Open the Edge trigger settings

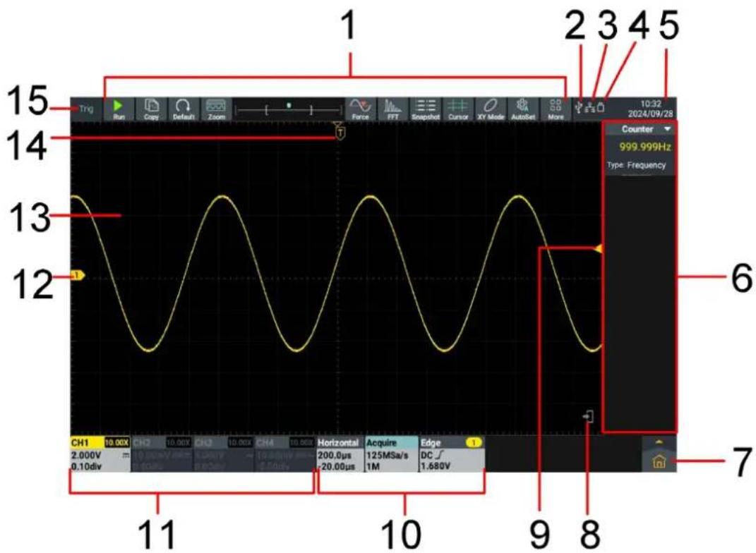click(452, 455)
